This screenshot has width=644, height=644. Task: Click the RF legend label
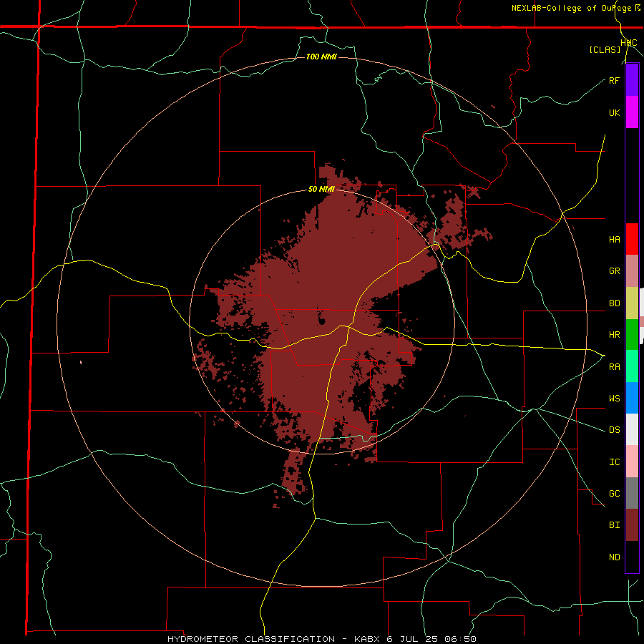pos(614,80)
